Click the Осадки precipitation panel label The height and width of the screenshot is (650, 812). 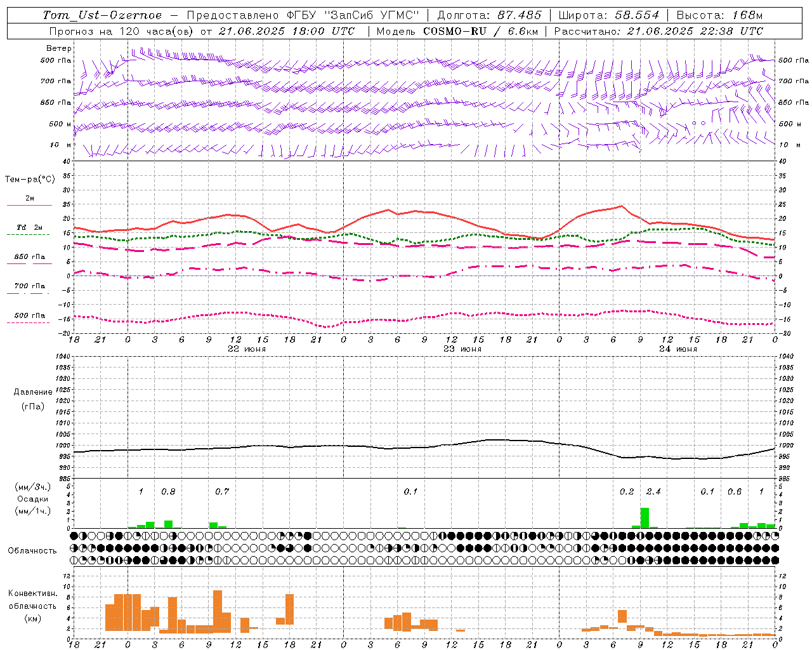[x=32, y=499]
